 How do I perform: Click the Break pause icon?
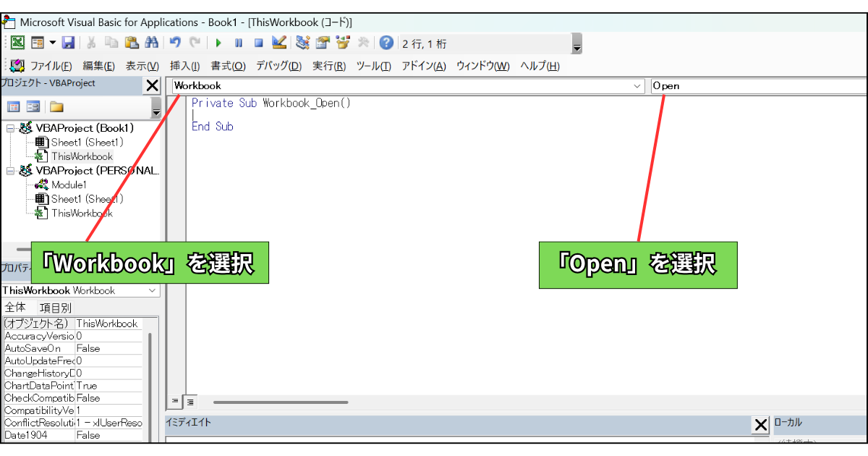pos(239,43)
